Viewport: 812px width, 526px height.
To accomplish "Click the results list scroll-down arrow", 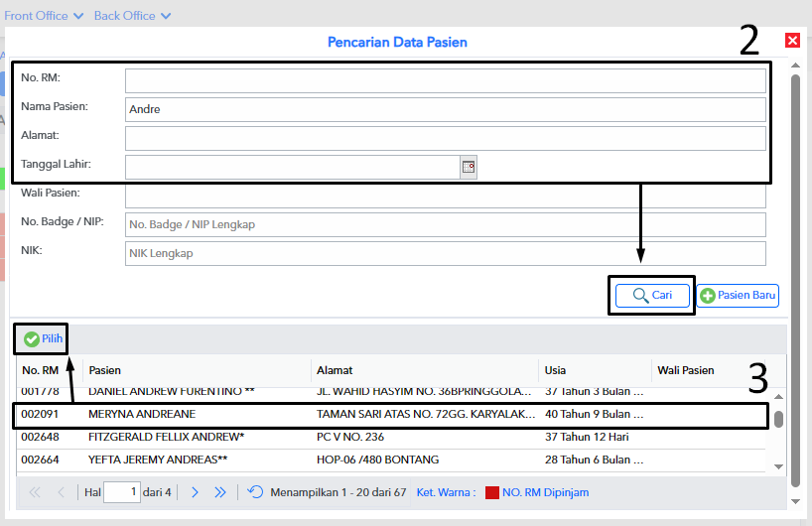I will [x=778, y=464].
